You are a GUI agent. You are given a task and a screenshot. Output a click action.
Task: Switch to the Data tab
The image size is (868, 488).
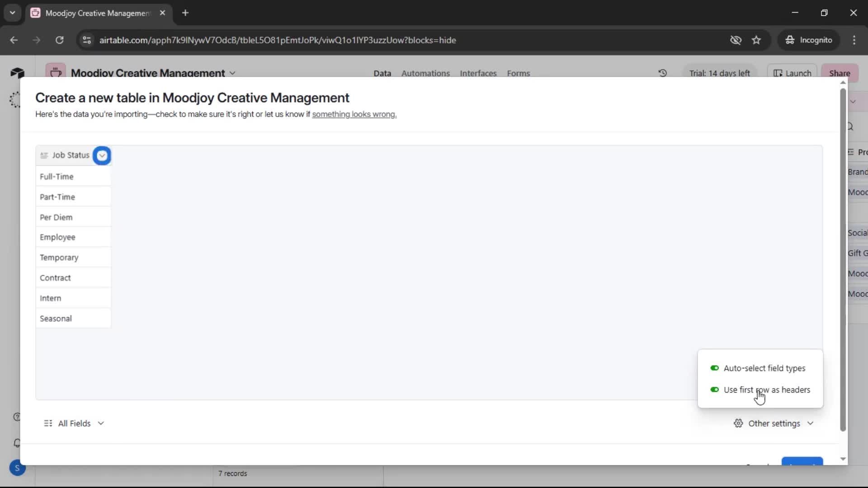tap(382, 73)
